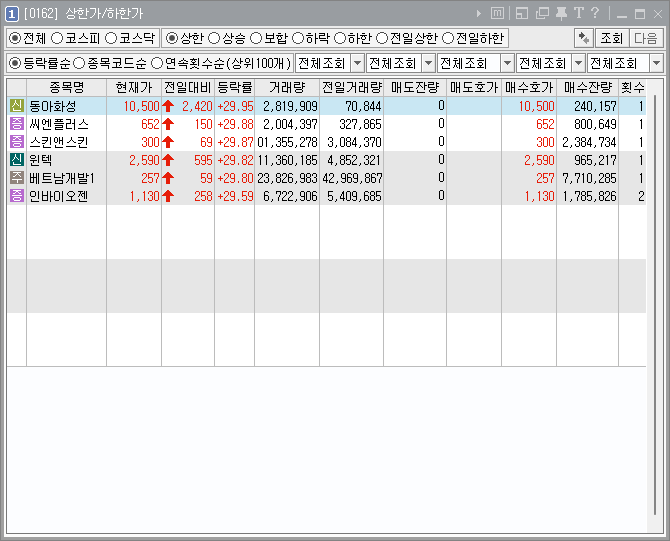This screenshot has width=670, height=541.
Task: Click the window layout icon in title bar
Action: coord(522,14)
